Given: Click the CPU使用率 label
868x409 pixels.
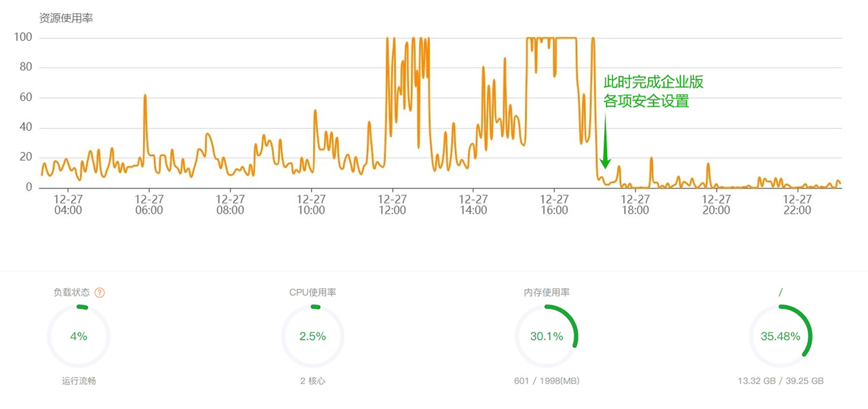Looking at the screenshot, I should click(x=313, y=293).
